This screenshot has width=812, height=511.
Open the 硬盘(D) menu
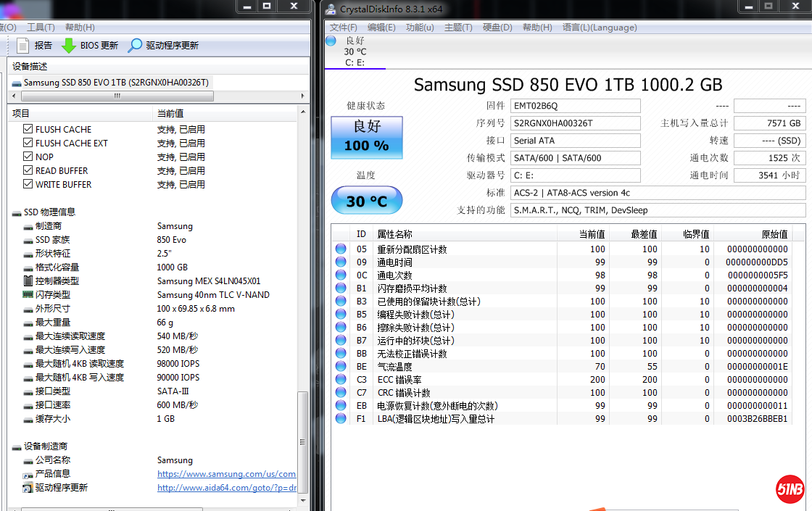(x=497, y=28)
